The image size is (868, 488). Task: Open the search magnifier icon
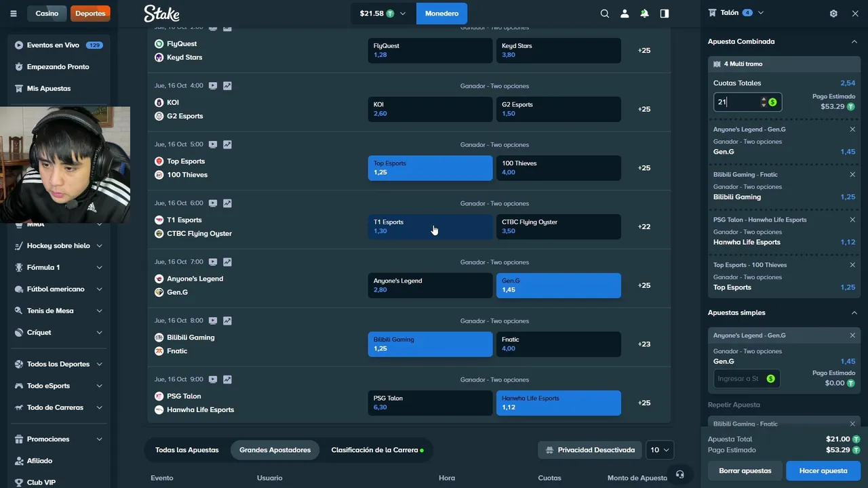[605, 14]
